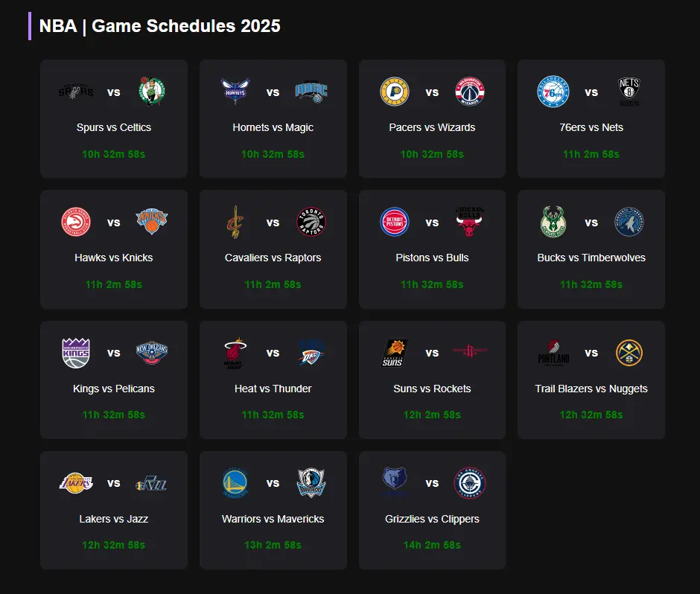Open the Indiana Pacers logo
Viewport: 700px width, 594px height.
pos(395,92)
